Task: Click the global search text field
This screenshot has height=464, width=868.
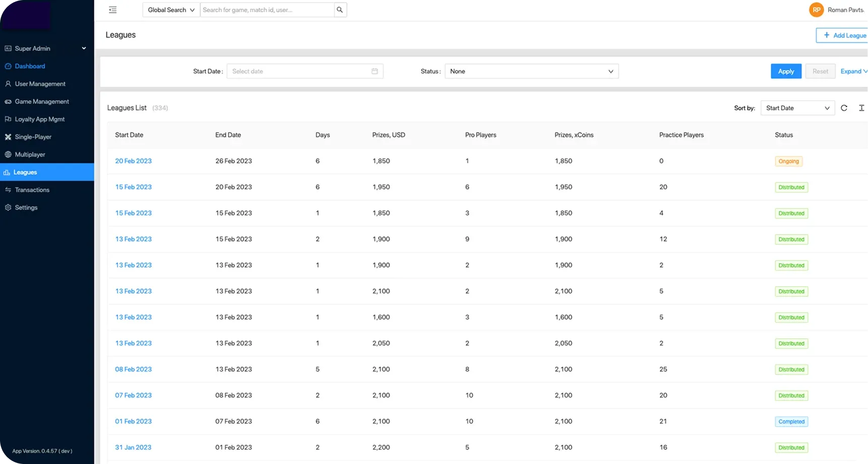Action: coord(267,10)
